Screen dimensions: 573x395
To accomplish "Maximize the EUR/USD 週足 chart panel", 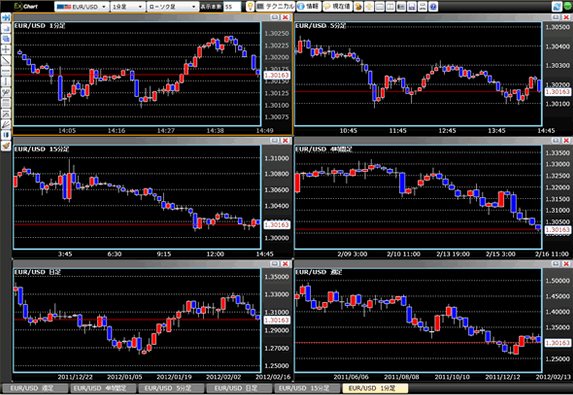I will pos(556,264).
